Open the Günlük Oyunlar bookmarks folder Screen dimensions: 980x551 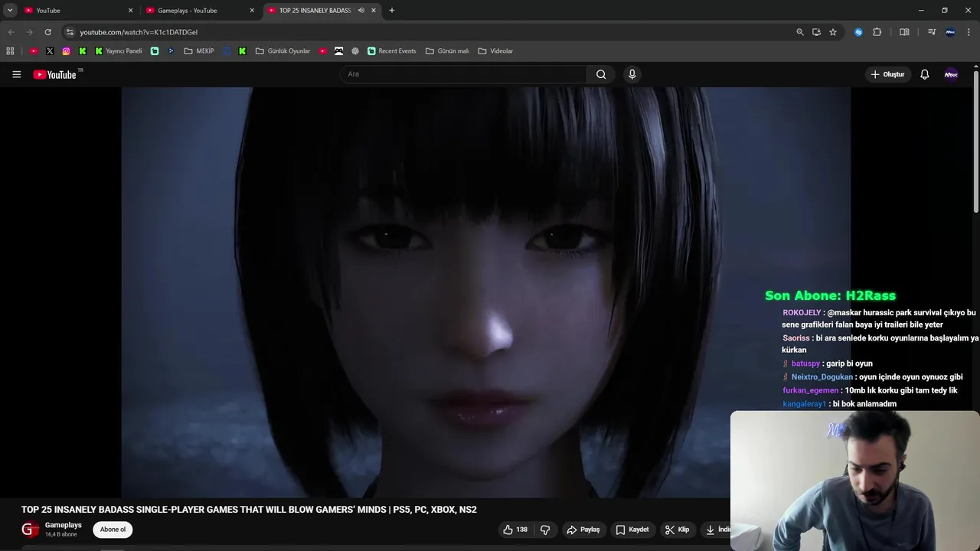click(283, 51)
